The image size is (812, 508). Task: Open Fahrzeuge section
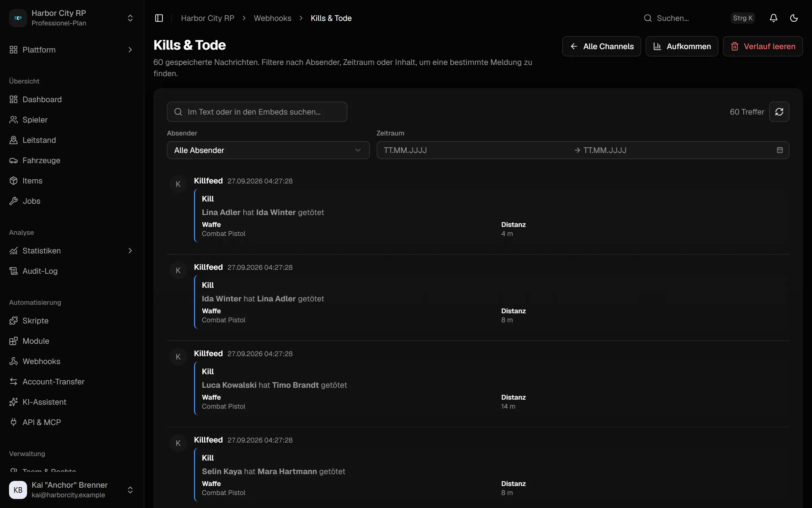tap(72, 160)
